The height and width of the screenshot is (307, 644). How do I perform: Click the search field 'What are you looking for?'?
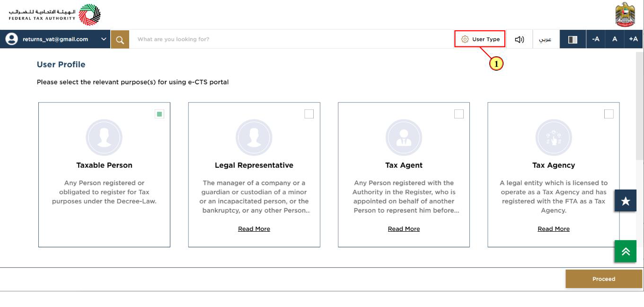point(291,39)
